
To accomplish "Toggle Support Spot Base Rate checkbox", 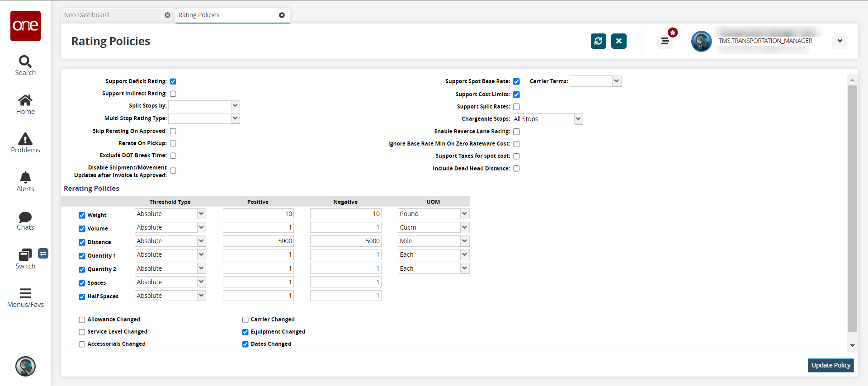I will click(516, 82).
